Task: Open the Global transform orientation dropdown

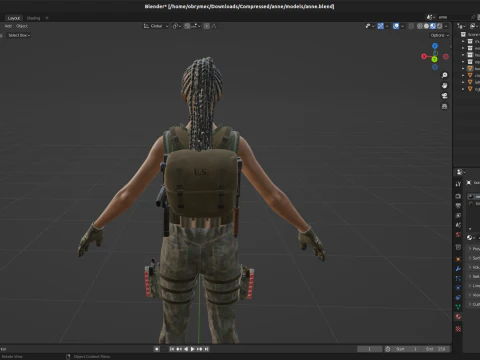Action: [x=156, y=26]
